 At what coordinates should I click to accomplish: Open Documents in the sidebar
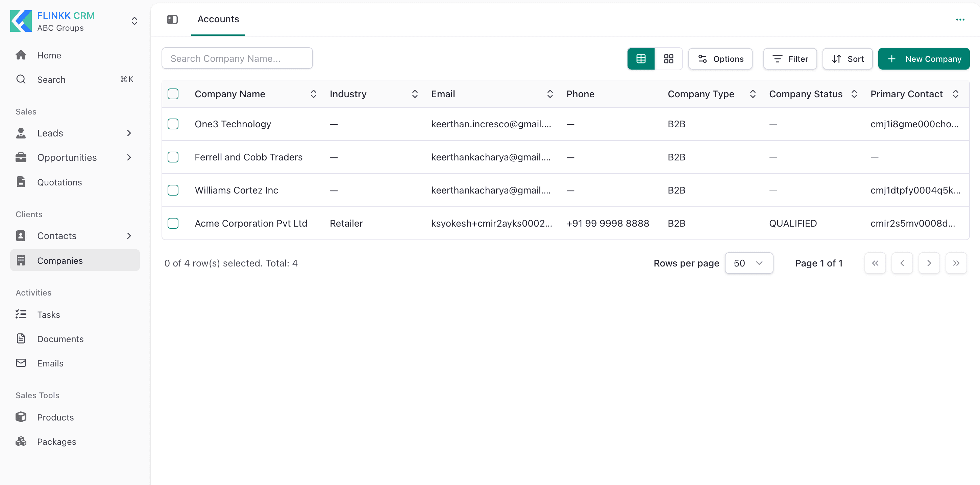(75, 339)
